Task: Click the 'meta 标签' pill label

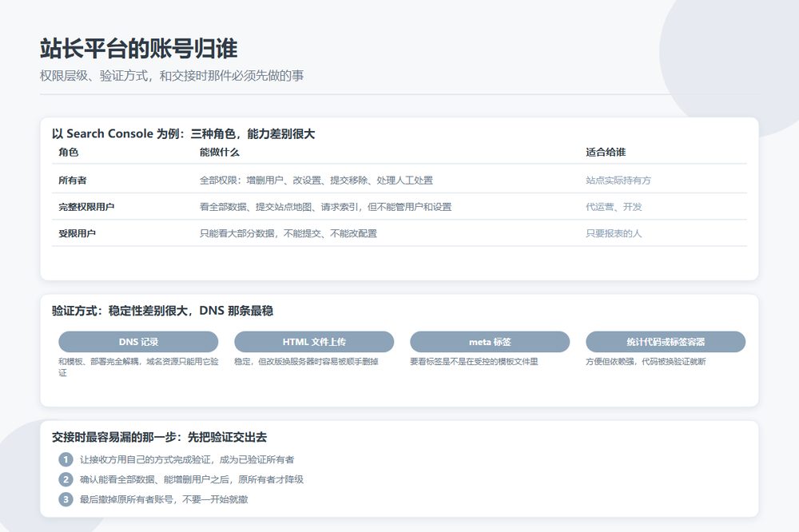Action: click(490, 342)
